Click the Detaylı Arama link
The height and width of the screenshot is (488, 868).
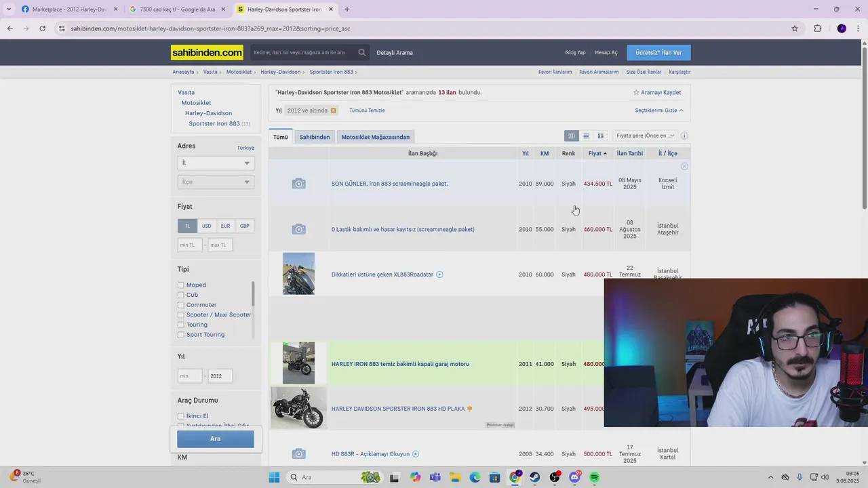pos(395,53)
